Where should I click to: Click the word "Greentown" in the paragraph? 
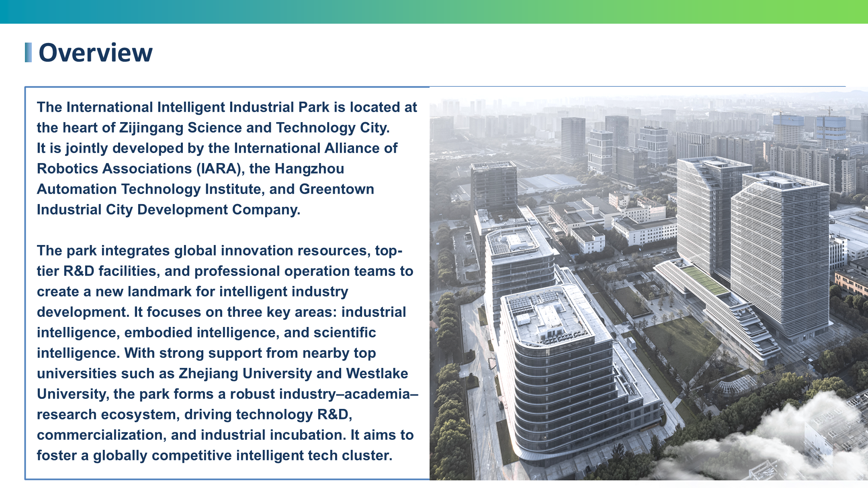[337, 189]
